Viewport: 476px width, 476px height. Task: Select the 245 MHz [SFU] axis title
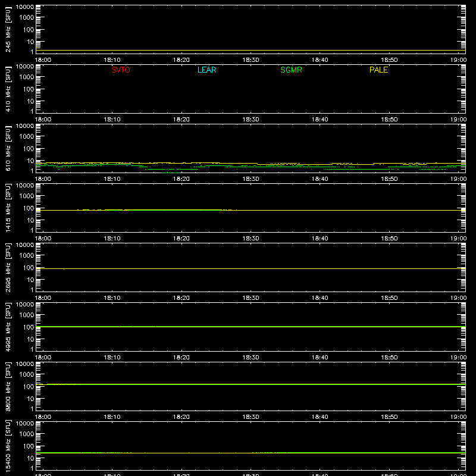[x=8, y=29]
